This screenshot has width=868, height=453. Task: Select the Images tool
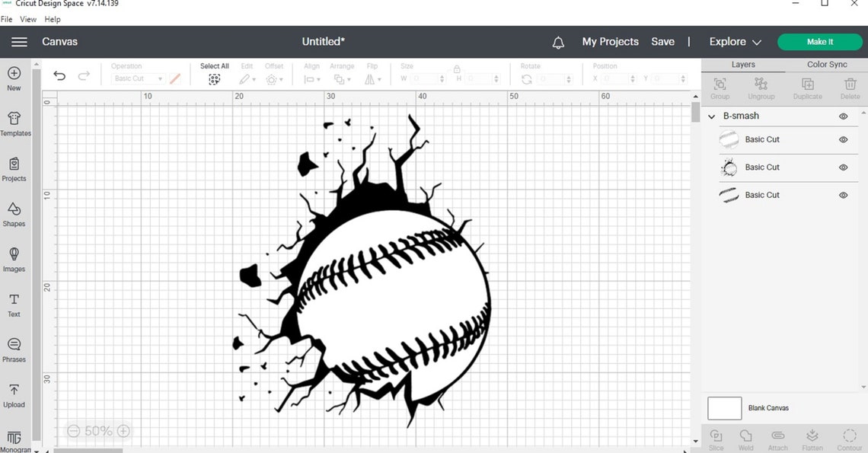click(x=14, y=261)
